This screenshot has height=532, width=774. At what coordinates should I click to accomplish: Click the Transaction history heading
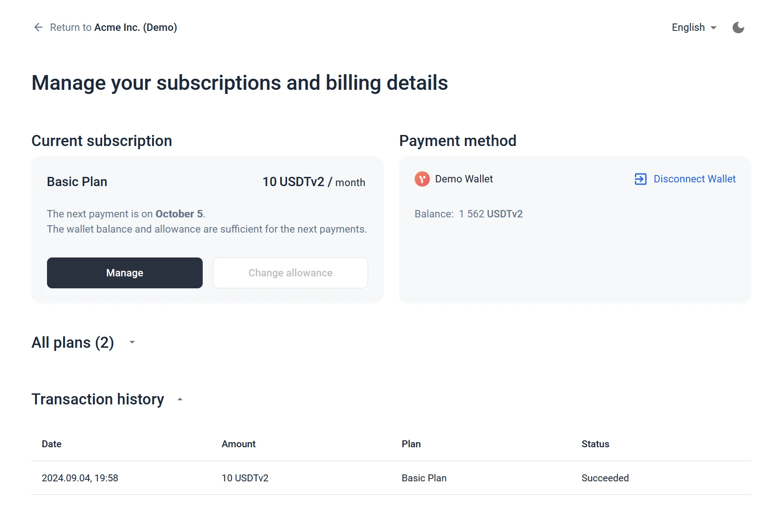click(x=98, y=399)
